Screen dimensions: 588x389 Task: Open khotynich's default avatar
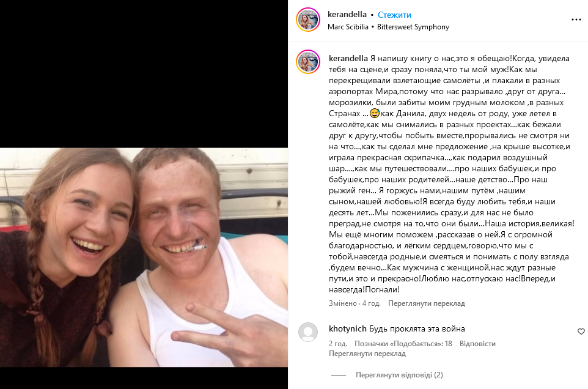tap(308, 332)
